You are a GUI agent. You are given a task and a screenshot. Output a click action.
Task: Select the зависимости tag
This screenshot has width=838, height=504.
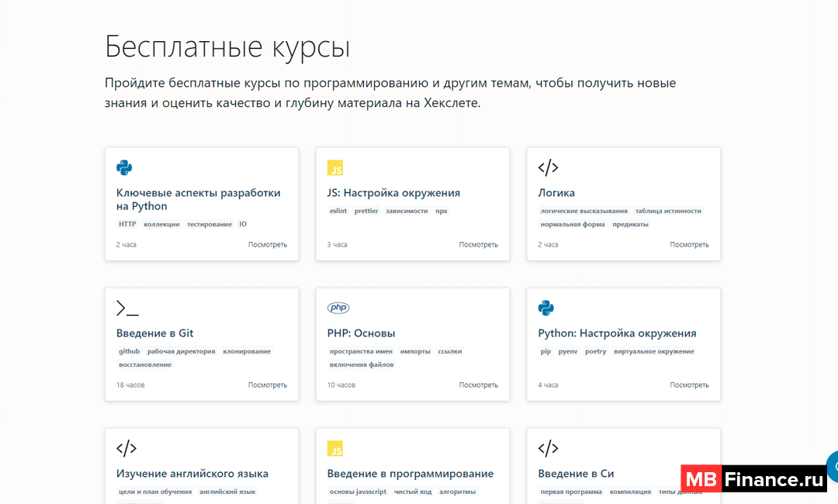point(407,211)
